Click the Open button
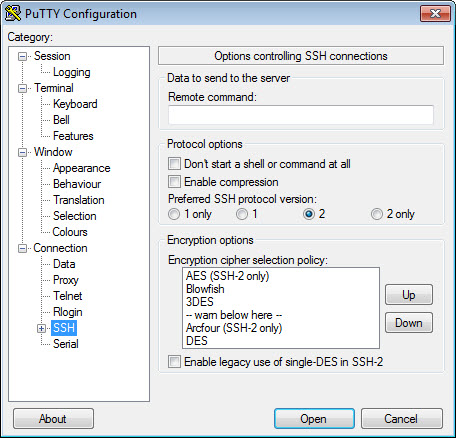This screenshot has height=438, width=456. click(x=314, y=419)
